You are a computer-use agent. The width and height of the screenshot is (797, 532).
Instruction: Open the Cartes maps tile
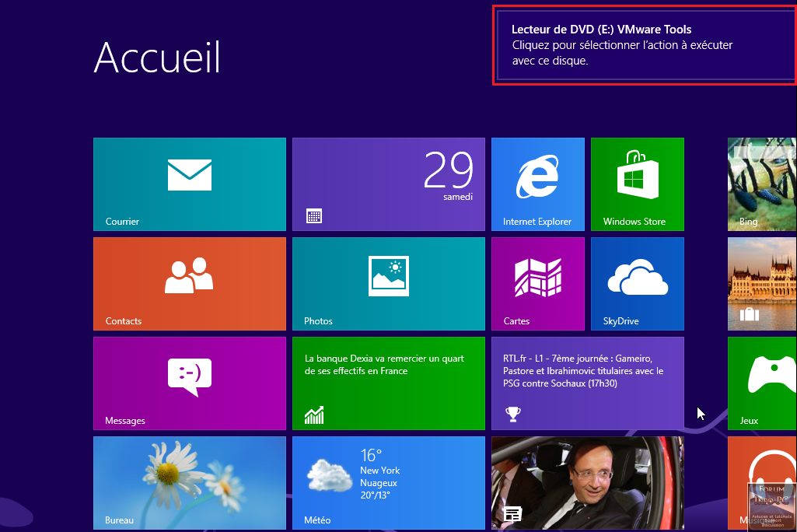538,284
